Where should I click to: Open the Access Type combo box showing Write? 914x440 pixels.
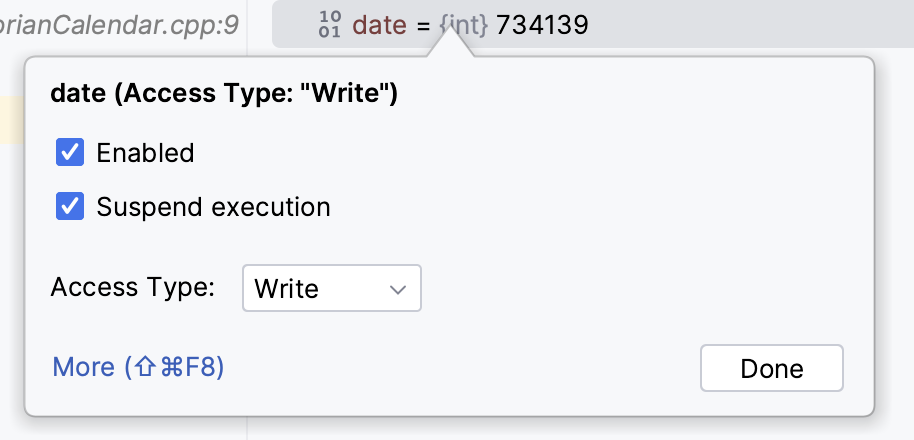(x=331, y=289)
